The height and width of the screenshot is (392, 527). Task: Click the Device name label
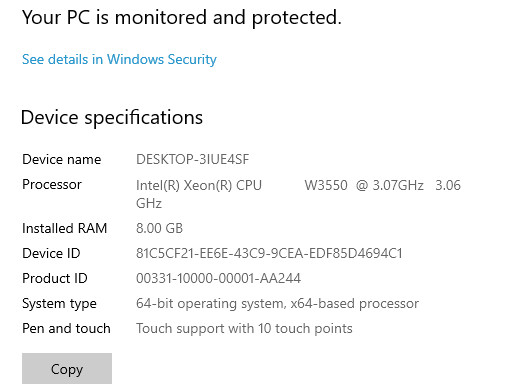(x=62, y=159)
